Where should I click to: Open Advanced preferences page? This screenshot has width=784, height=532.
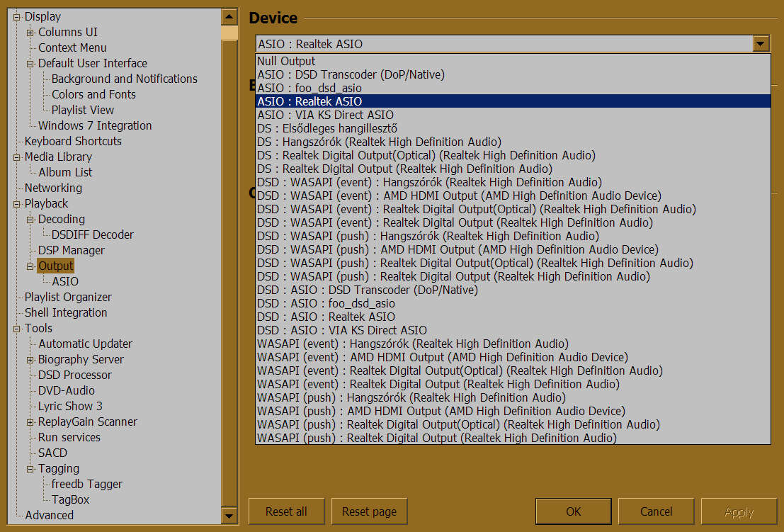(49, 515)
